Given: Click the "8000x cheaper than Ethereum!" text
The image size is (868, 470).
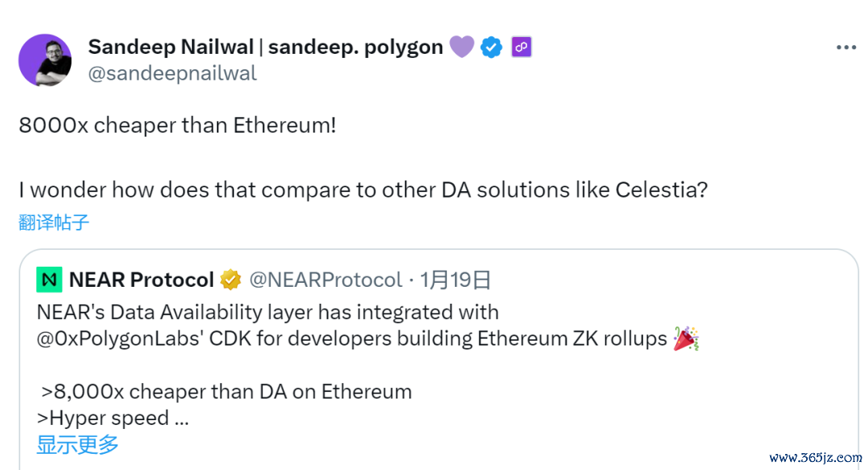Looking at the screenshot, I should pyautogui.click(x=178, y=126).
